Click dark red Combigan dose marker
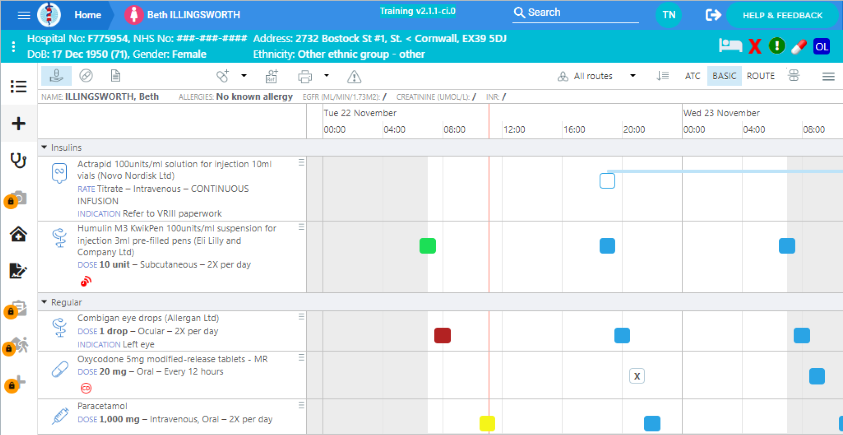 (x=442, y=335)
